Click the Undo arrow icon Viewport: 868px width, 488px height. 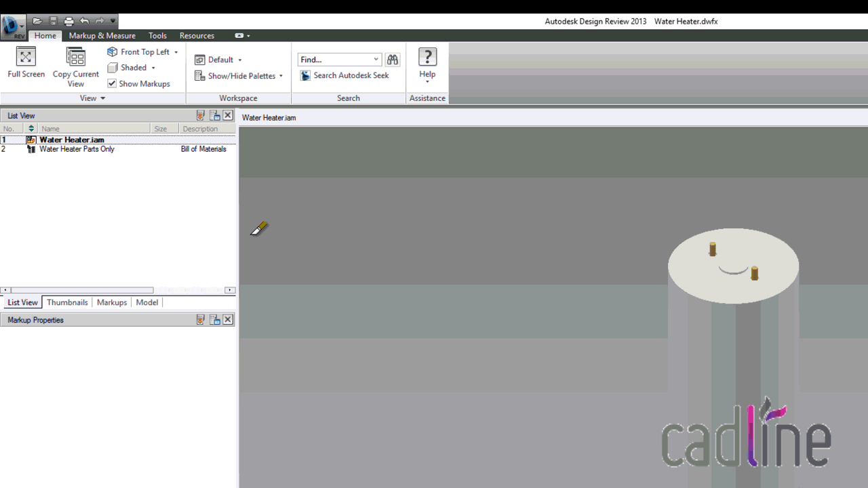click(84, 21)
